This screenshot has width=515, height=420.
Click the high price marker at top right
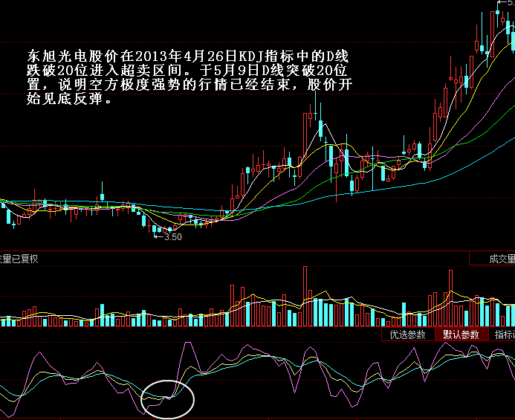click(506, 4)
